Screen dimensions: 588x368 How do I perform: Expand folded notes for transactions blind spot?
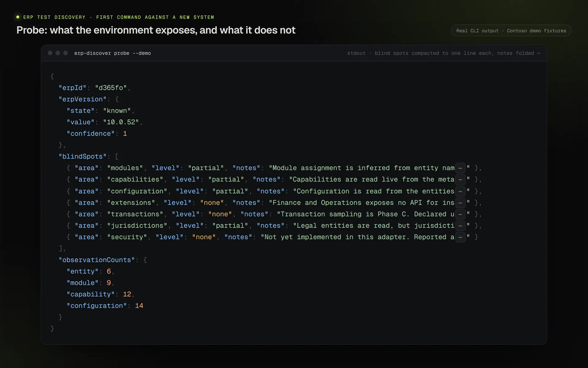[460, 214]
